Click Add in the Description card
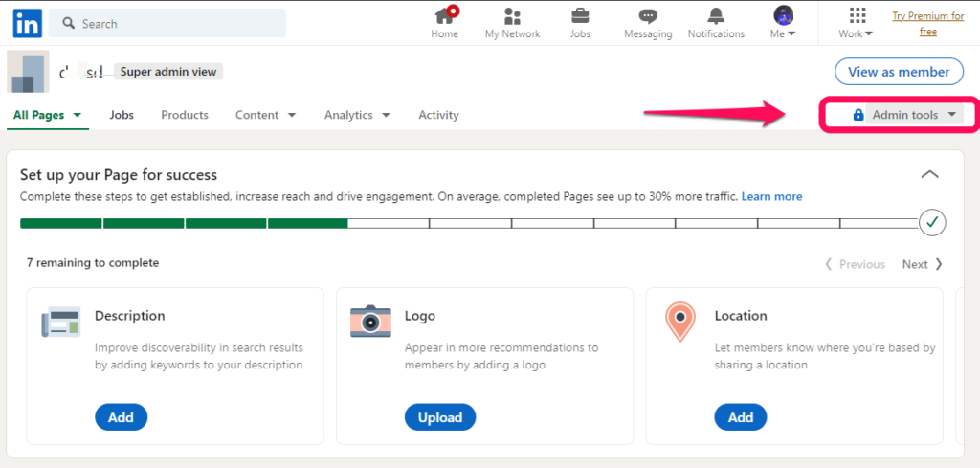The height and width of the screenshot is (468, 980). 122,417
